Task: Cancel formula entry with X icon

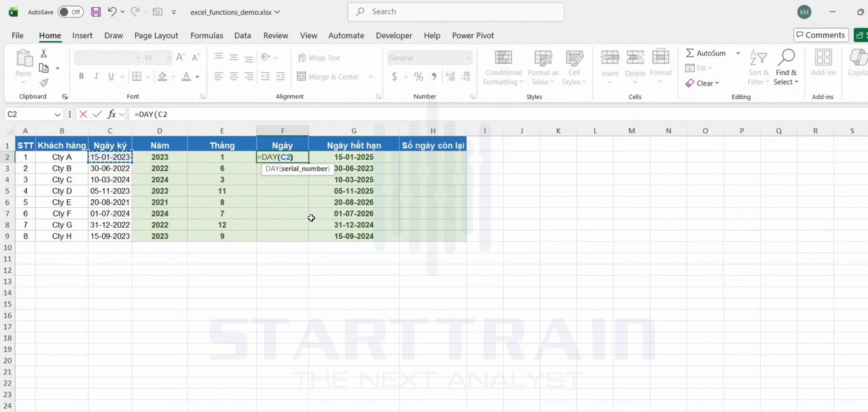Action: tap(83, 114)
